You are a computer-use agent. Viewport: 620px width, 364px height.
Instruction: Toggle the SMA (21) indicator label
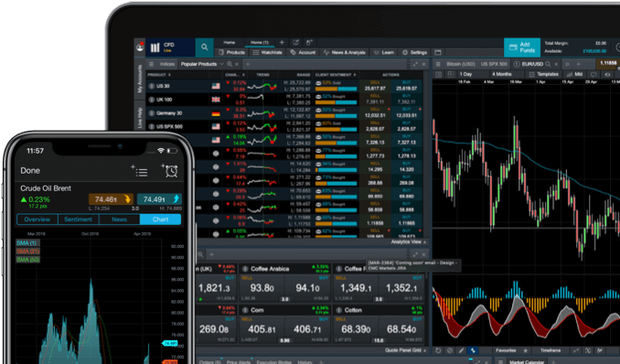coord(27,252)
